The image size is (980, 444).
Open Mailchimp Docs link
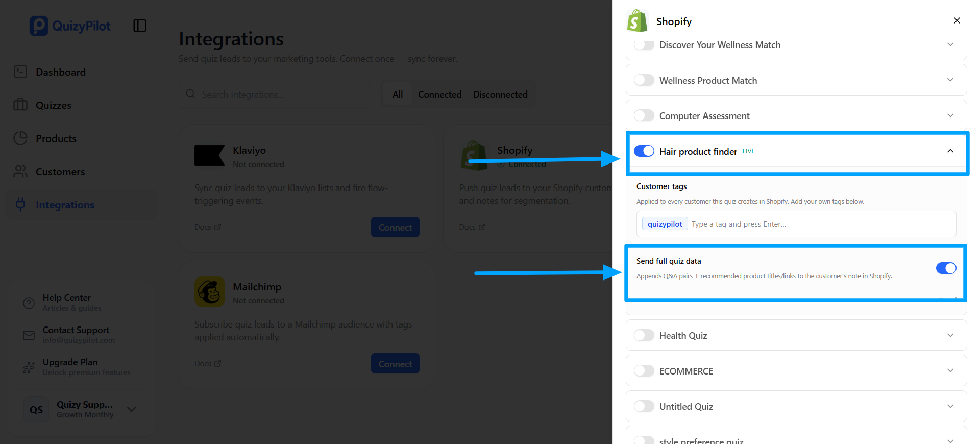click(208, 364)
